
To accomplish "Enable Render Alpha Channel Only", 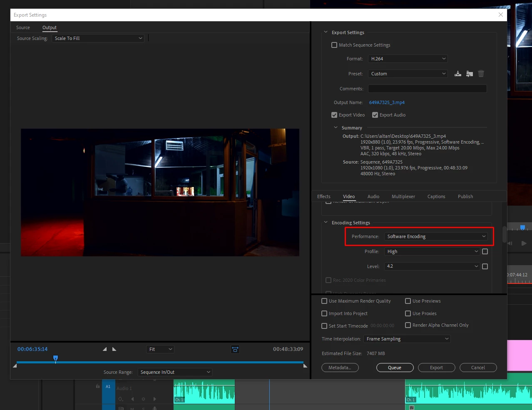I will (408, 325).
